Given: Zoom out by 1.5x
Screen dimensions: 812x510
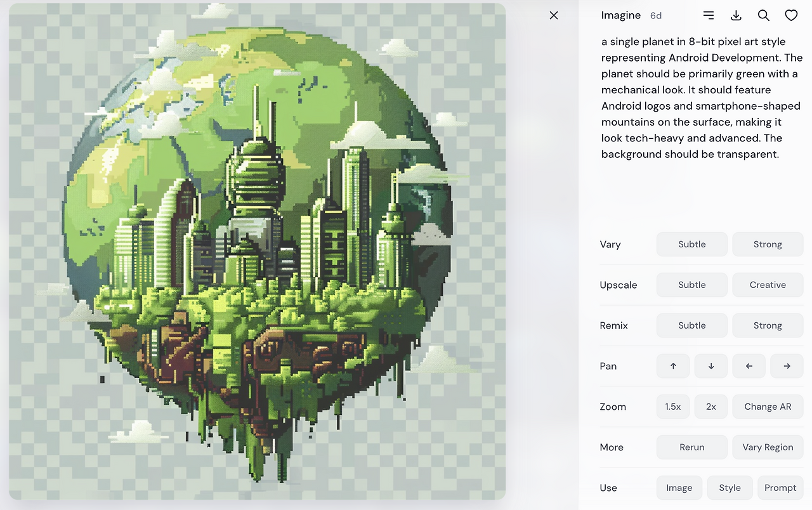Looking at the screenshot, I should click(x=673, y=407).
